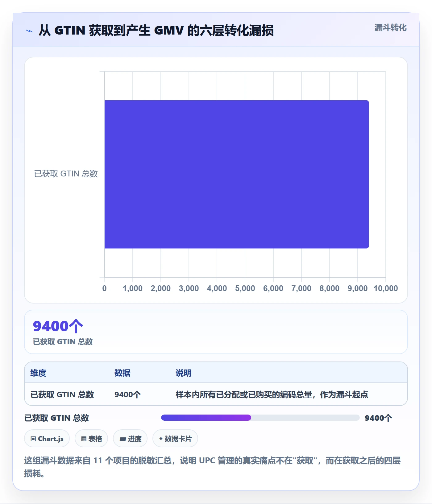Click the lightning icon beside the title

(29, 31)
